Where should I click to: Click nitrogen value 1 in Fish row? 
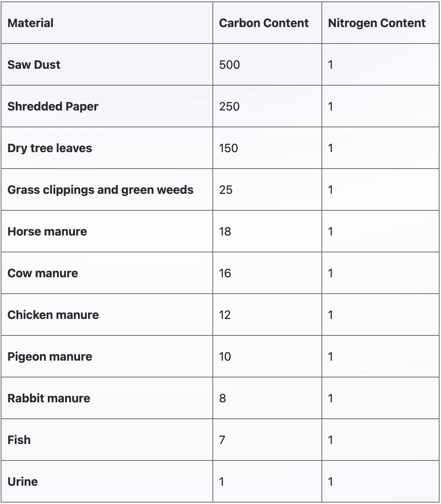coord(331,440)
